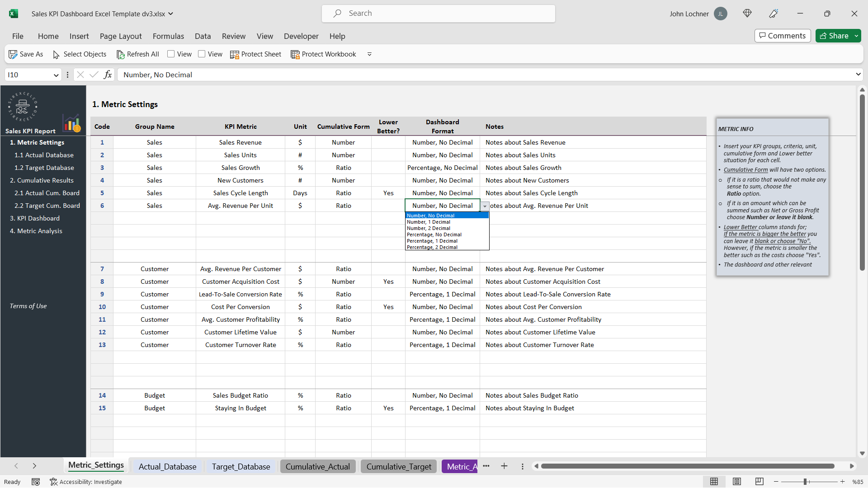Click the sheet tab options vertical dots
This screenshot has height=488, width=868.
tap(522, 466)
